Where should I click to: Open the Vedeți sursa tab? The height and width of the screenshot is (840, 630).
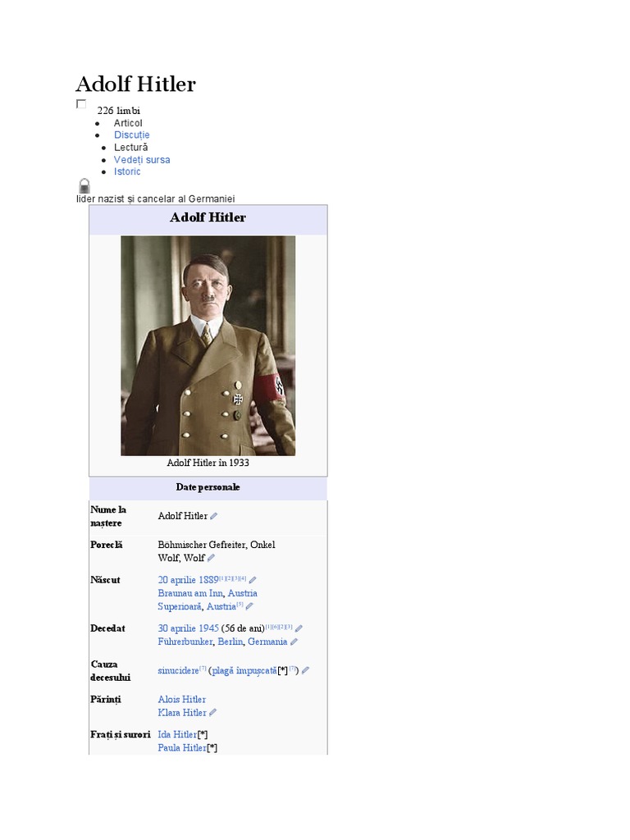click(142, 160)
